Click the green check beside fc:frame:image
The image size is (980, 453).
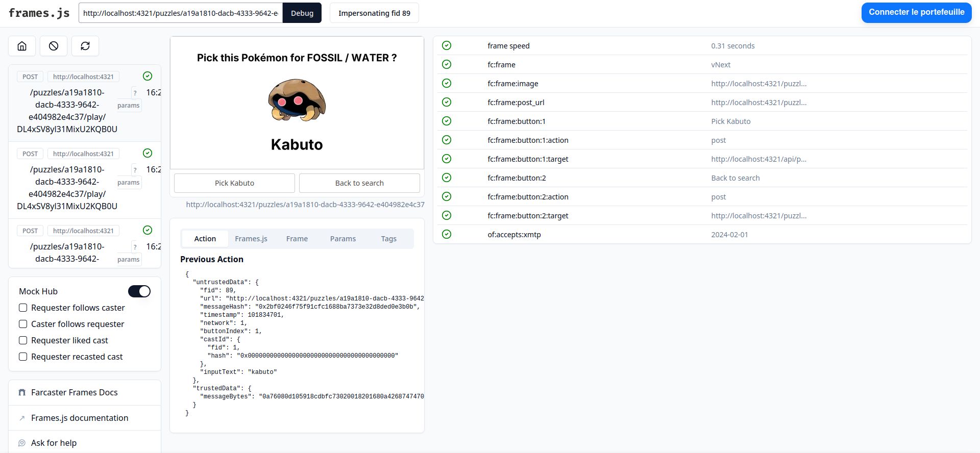[447, 83]
